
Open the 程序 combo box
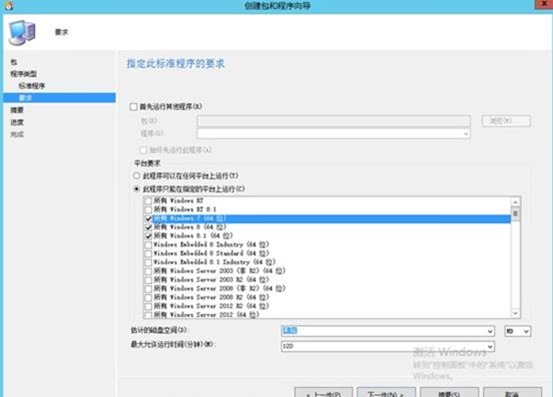333,134
